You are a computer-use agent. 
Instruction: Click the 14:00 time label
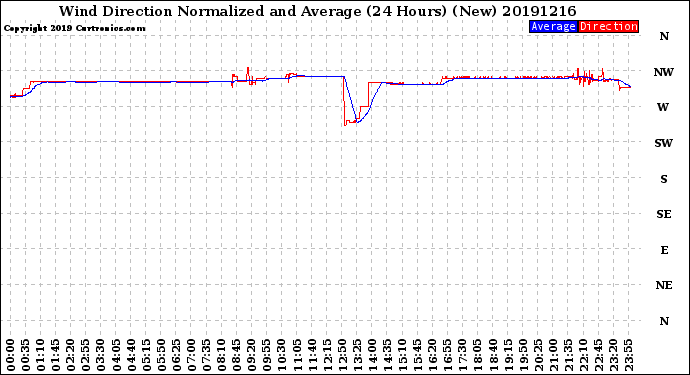(x=372, y=355)
